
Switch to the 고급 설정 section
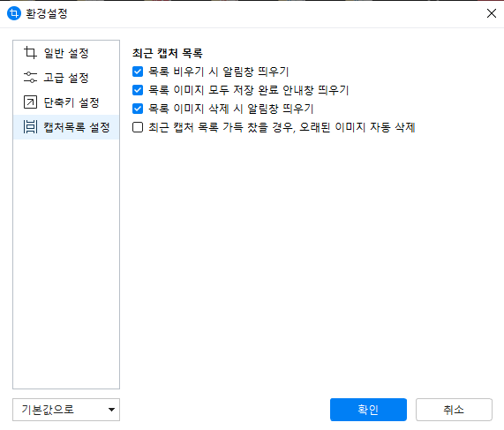coord(66,78)
